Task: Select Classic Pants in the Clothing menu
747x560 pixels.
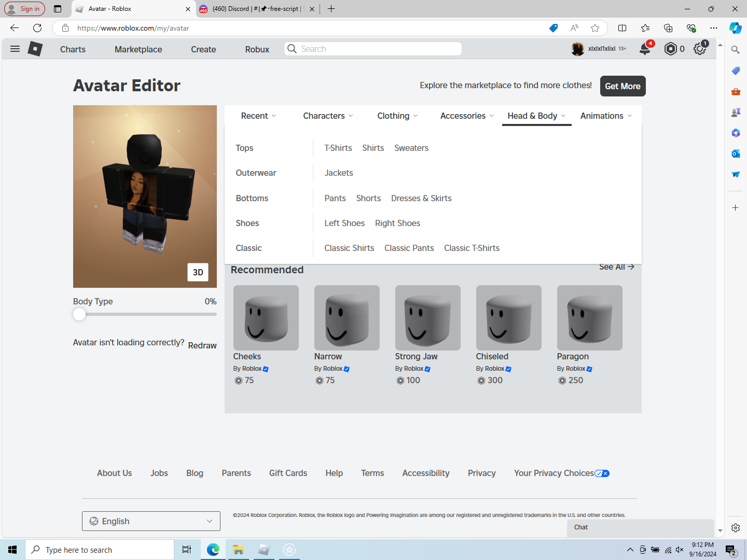Action: [x=409, y=248]
